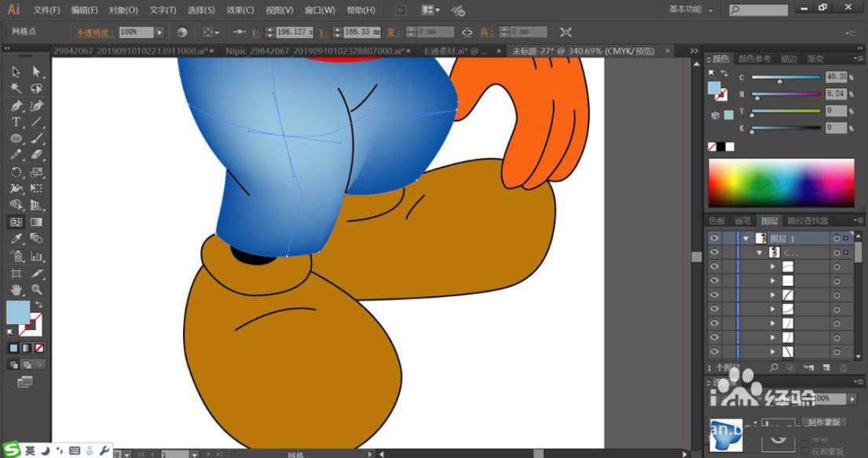Screen dimensions: 868x458
Task: Click locate object magnifier in Layers panel
Action: [x=774, y=367]
